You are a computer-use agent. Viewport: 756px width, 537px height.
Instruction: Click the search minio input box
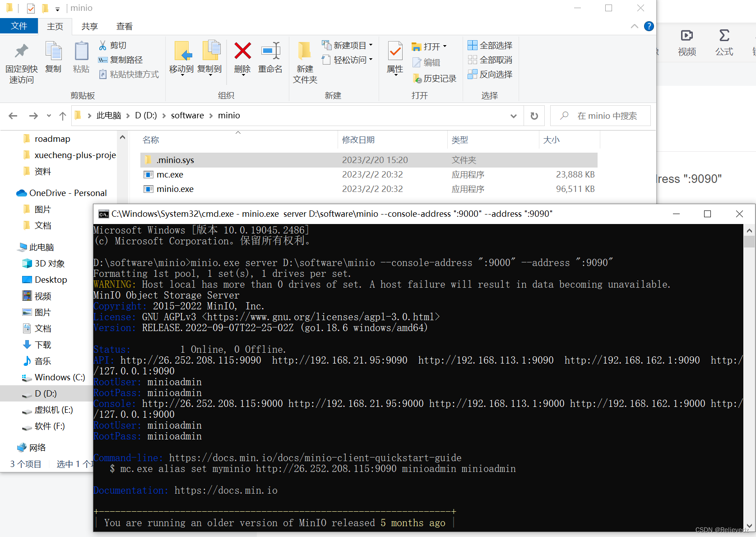600,116
